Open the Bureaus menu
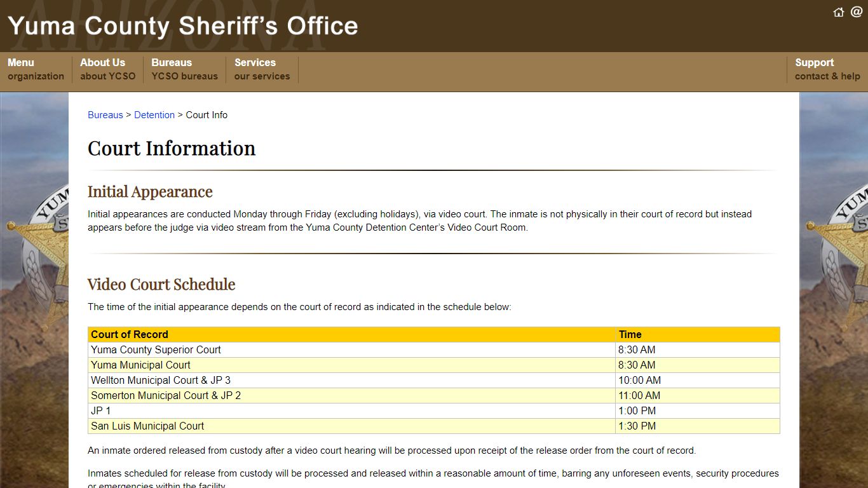Image resolution: width=868 pixels, height=488 pixels. click(x=184, y=69)
